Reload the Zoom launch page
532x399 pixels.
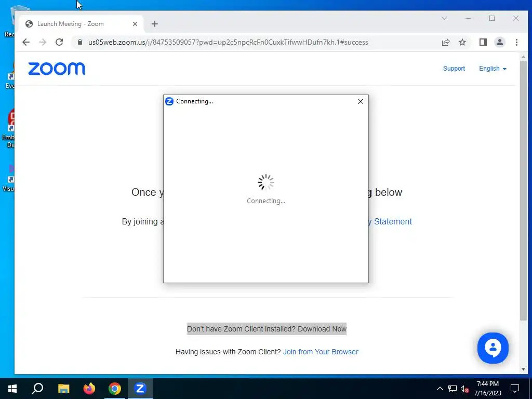(x=59, y=42)
